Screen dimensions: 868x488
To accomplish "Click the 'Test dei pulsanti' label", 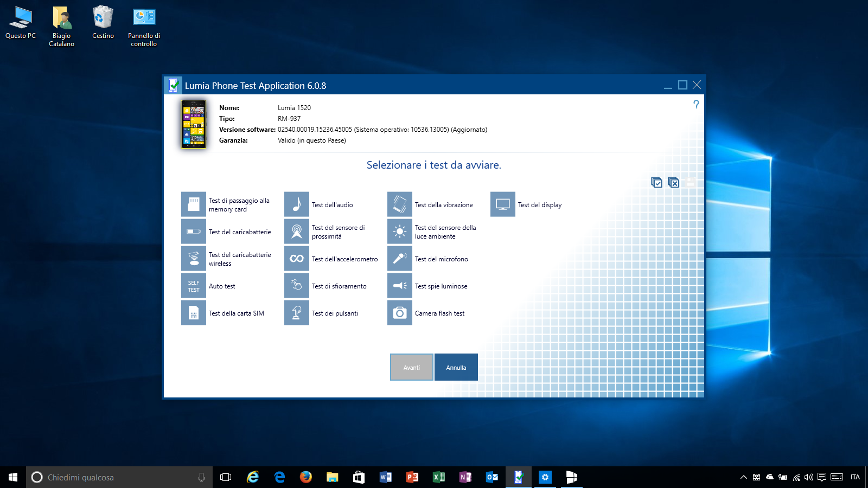I will tap(335, 313).
